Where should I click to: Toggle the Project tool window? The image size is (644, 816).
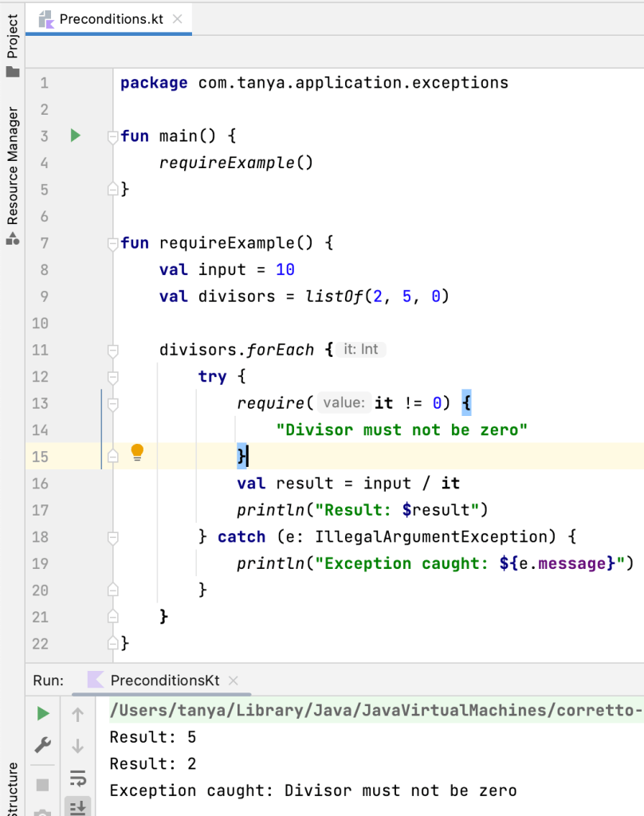[x=12, y=46]
